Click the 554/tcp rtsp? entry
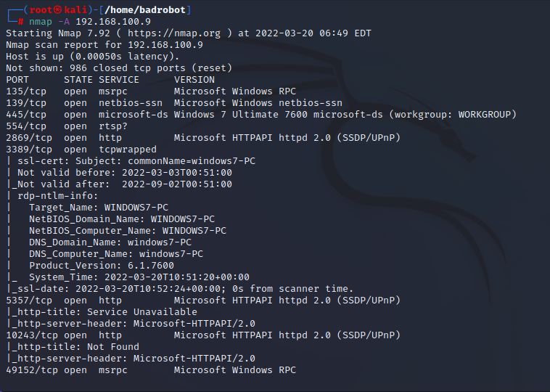This screenshot has height=392, width=550. click(x=67, y=126)
